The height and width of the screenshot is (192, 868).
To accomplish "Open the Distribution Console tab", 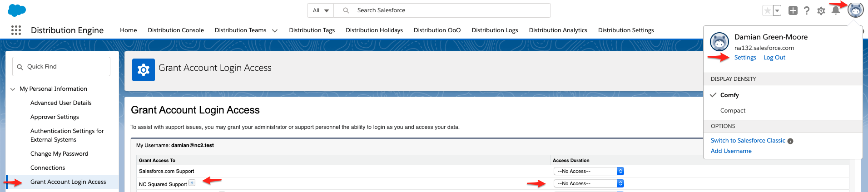I will (x=176, y=30).
